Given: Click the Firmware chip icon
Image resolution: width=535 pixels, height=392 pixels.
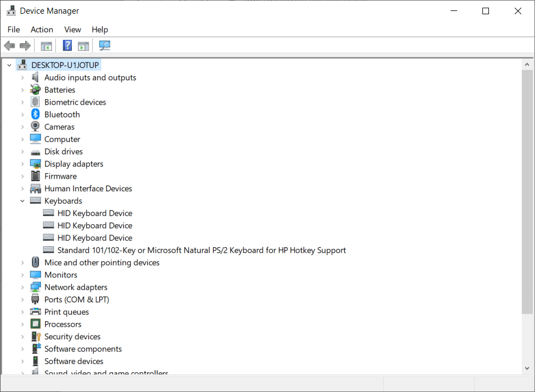Looking at the screenshot, I should click(35, 176).
